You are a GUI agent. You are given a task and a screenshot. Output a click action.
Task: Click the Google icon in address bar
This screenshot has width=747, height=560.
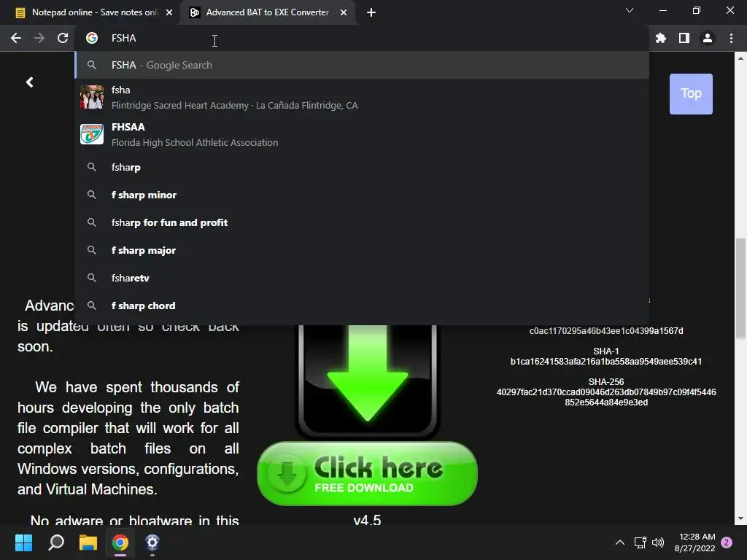pos(91,38)
